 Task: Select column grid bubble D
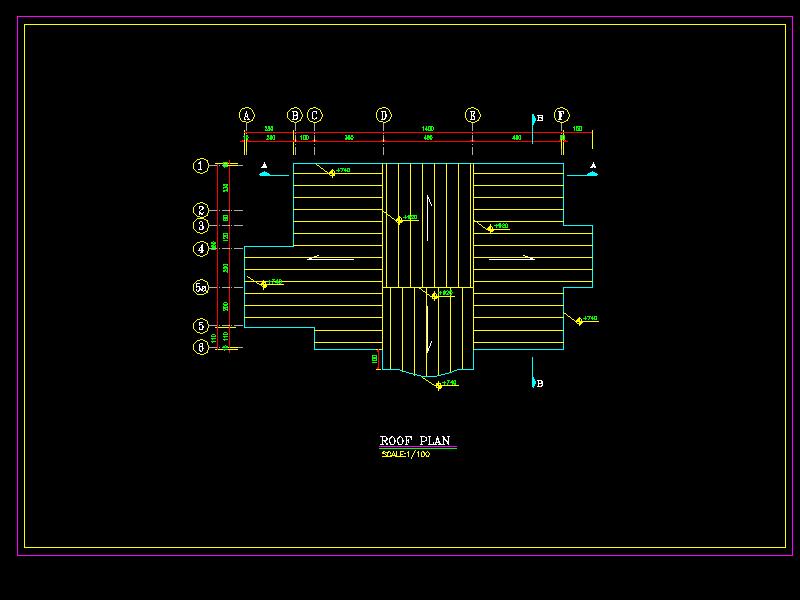pos(384,116)
